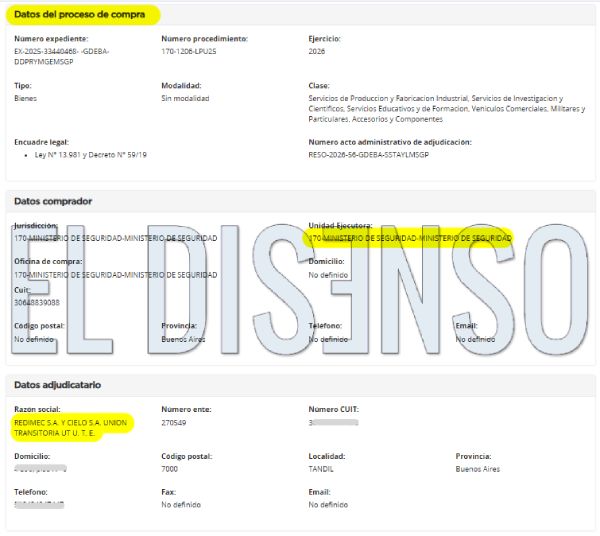Select 'No definido' under comprador Codigo postal
600x536 pixels.
tap(34, 339)
